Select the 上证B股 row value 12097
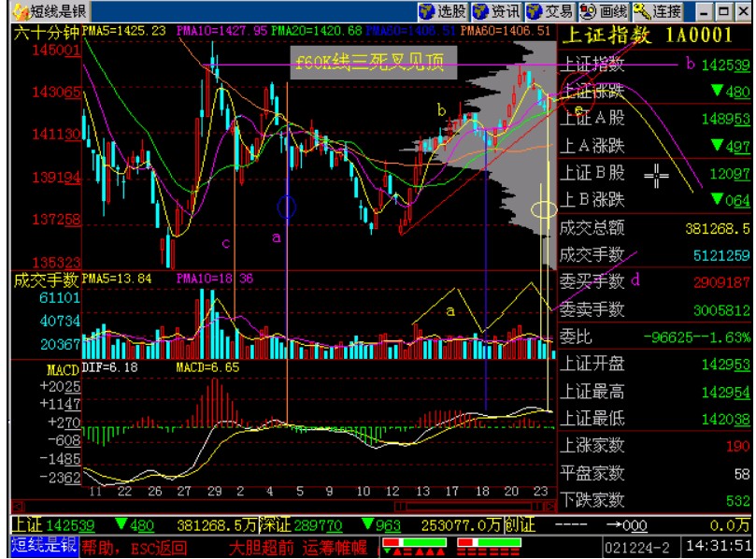This screenshot has height=559, width=756. [730, 174]
